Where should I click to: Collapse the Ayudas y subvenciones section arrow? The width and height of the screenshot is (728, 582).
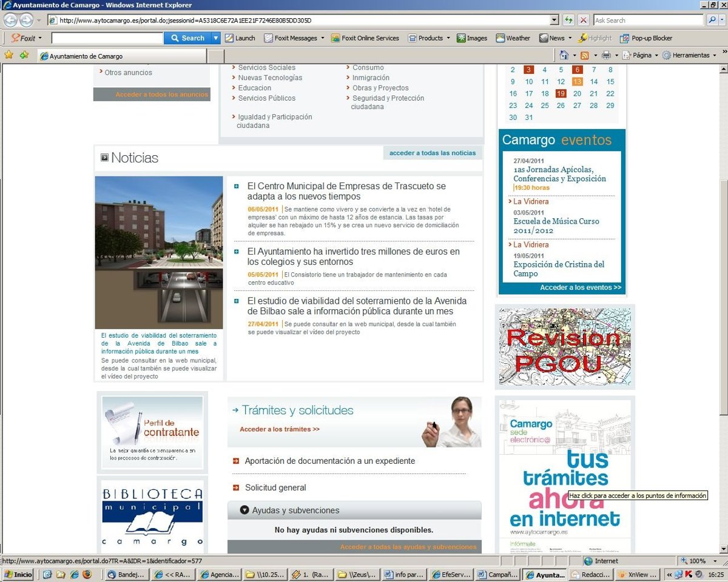click(244, 510)
